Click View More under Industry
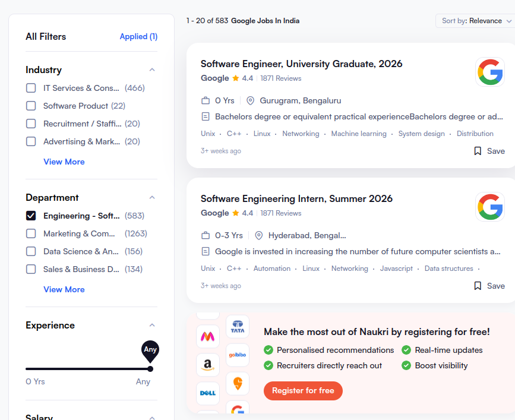The height and width of the screenshot is (420, 515). click(64, 162)
